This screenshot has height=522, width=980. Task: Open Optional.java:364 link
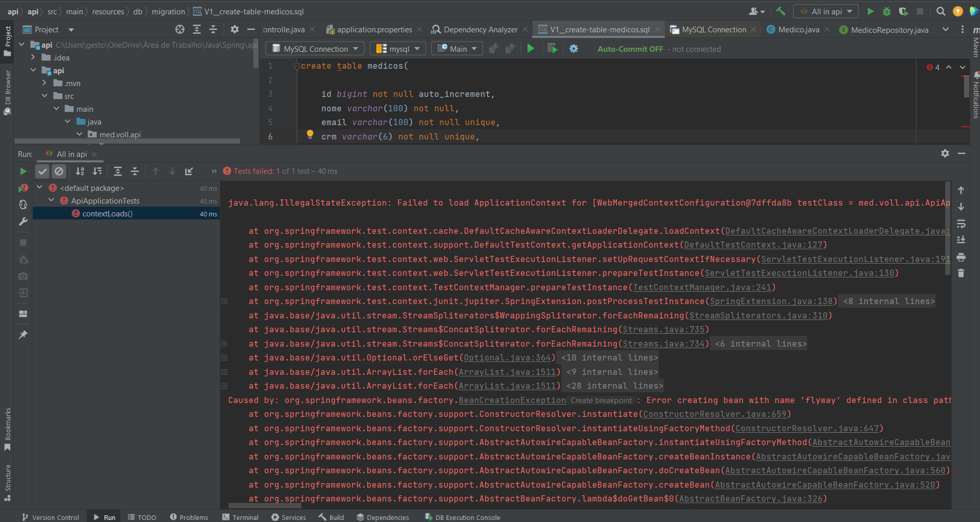(507, 358)
